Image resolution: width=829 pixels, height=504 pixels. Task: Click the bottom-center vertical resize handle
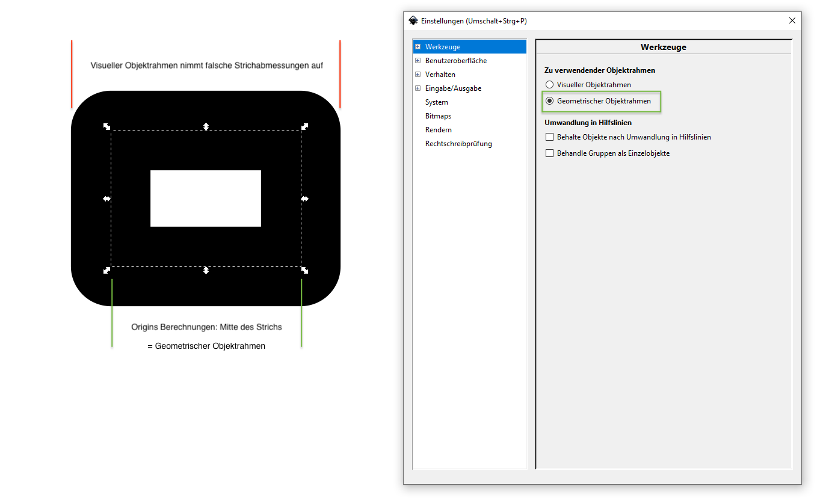point(206,271)
